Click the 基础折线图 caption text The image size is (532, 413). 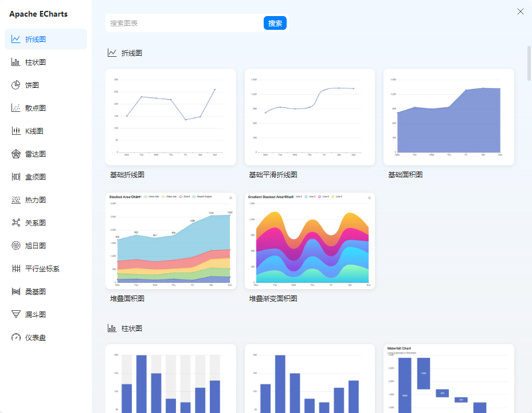pos(127,175)
